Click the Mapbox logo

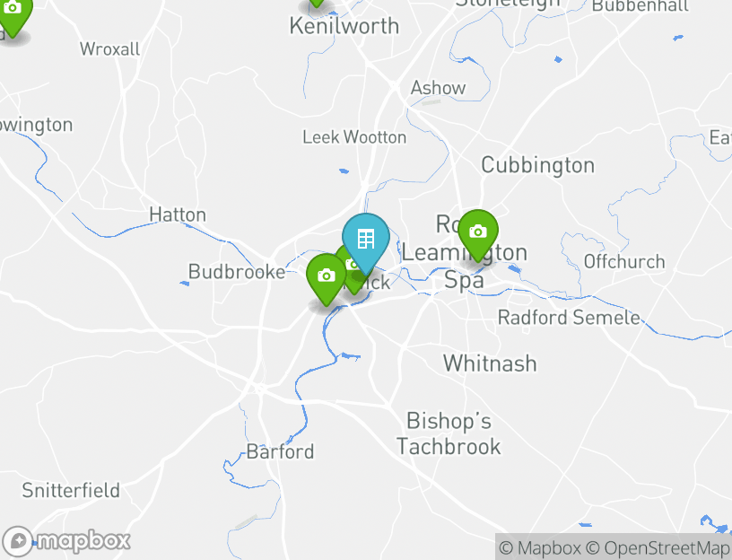pyautogui.click(x=67, y=541)
